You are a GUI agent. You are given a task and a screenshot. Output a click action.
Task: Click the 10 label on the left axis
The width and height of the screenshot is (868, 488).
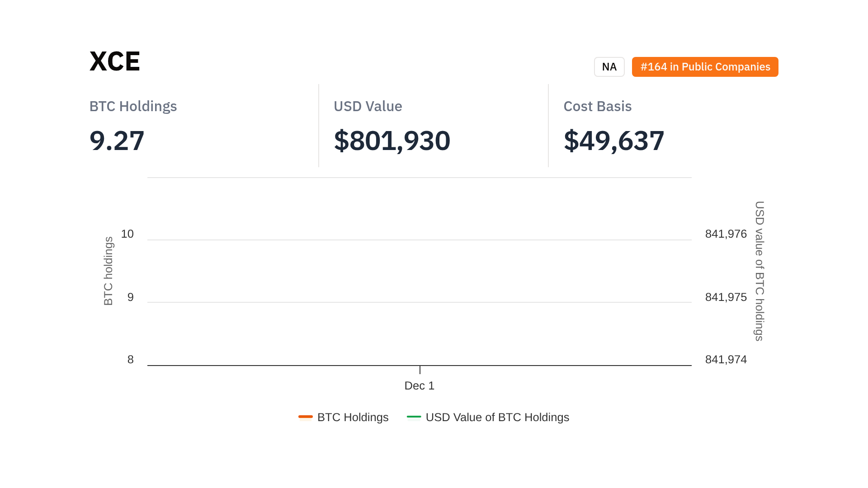point(127,234)
